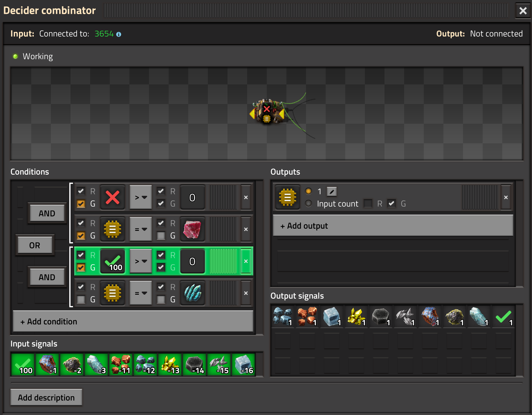
Task: Toggle the lower AND logic button
Action: 47,277
